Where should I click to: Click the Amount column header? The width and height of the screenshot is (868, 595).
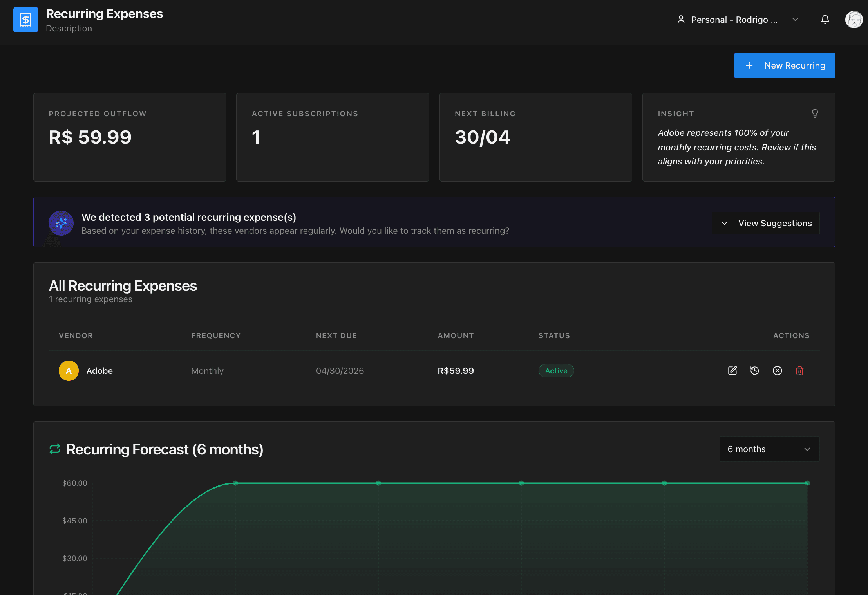(x=456, y=335)
